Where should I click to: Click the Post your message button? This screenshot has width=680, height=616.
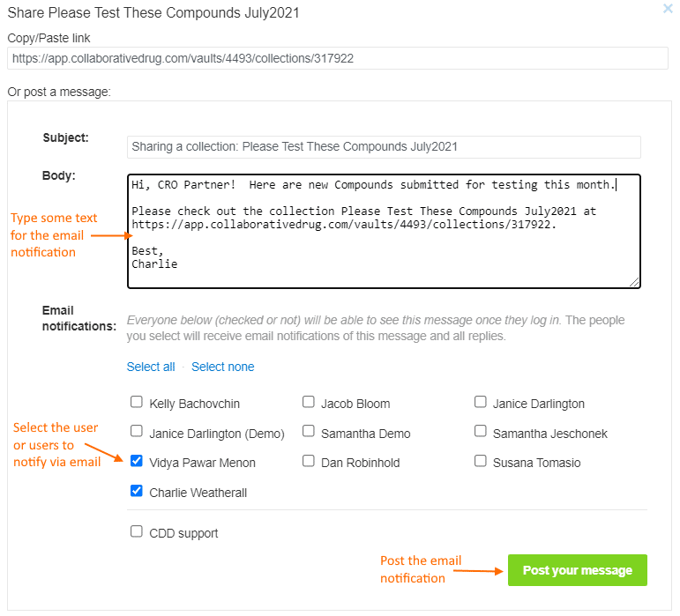[x=577, y=570]
